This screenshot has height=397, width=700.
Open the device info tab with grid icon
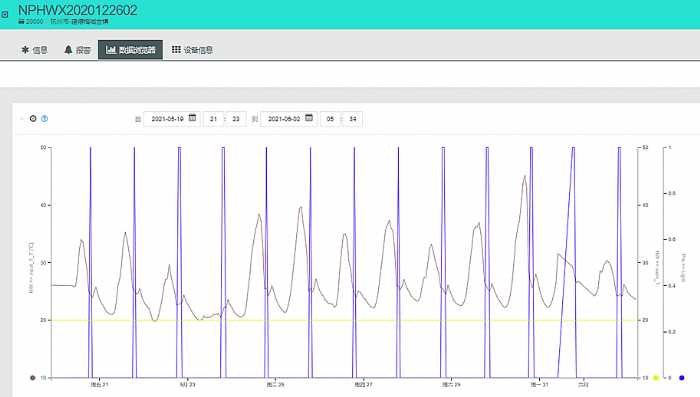point(192,50)
